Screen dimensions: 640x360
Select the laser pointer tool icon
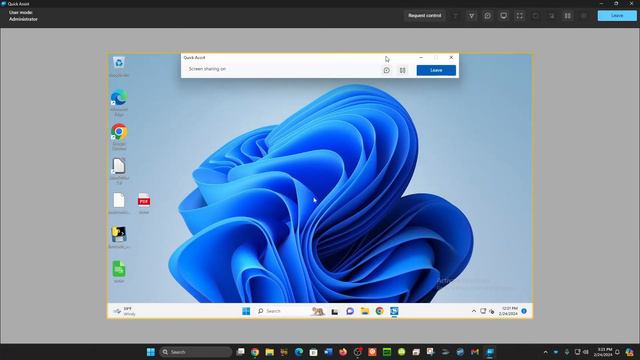[471, 16]
